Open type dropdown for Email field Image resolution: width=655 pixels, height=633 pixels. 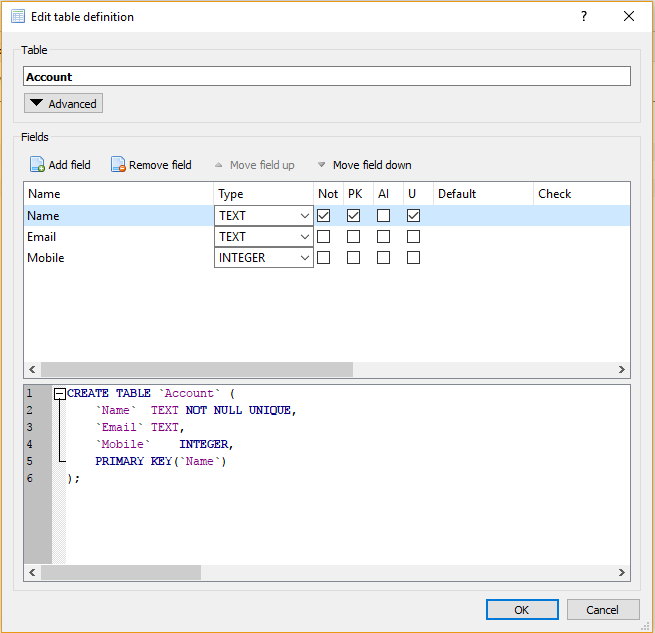pos(304,237)
